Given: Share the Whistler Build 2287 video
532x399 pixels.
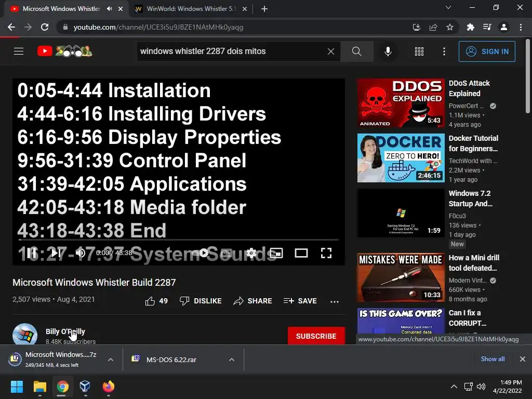Looking at the screenshot, I should pos(253,301).
